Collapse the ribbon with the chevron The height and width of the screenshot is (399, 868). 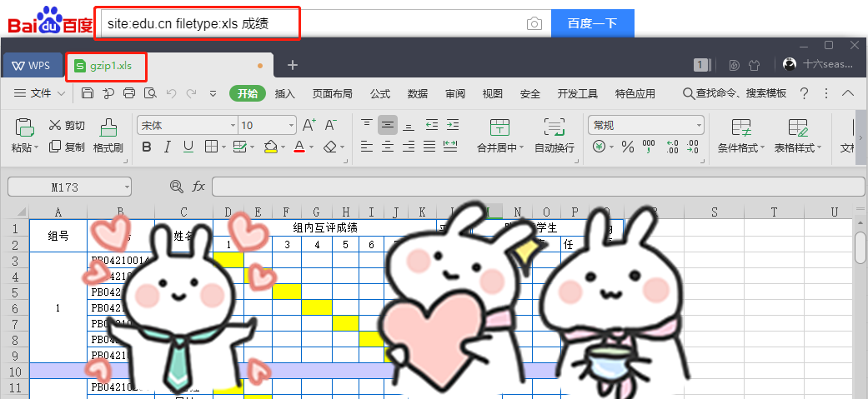pos(847,93)
